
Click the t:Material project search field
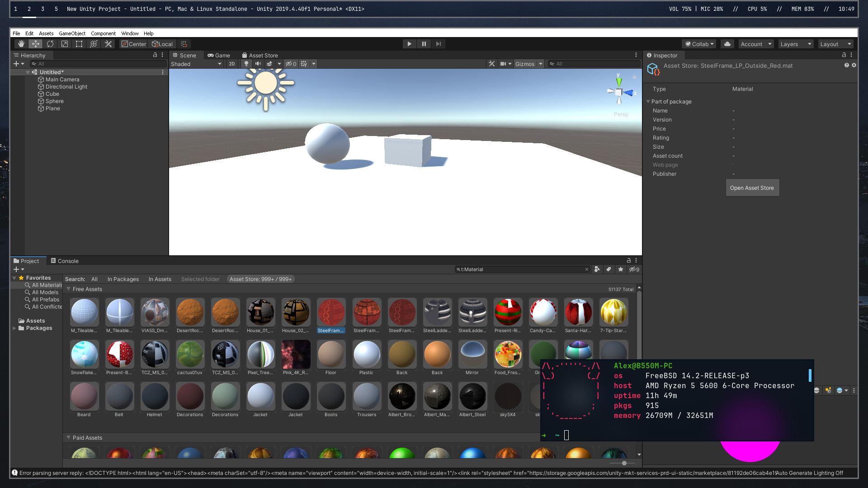pyautogui.click(x=520, y=269)
